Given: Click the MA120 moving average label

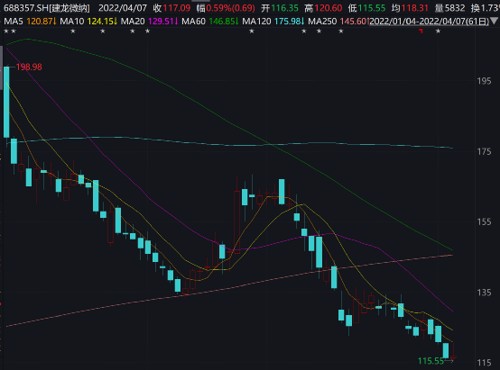Looking at the screenshot, I should click(x=257, y=22).
